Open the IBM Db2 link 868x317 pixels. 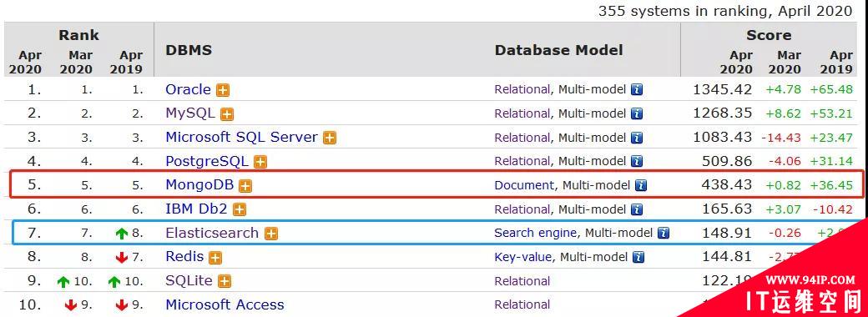196,209
